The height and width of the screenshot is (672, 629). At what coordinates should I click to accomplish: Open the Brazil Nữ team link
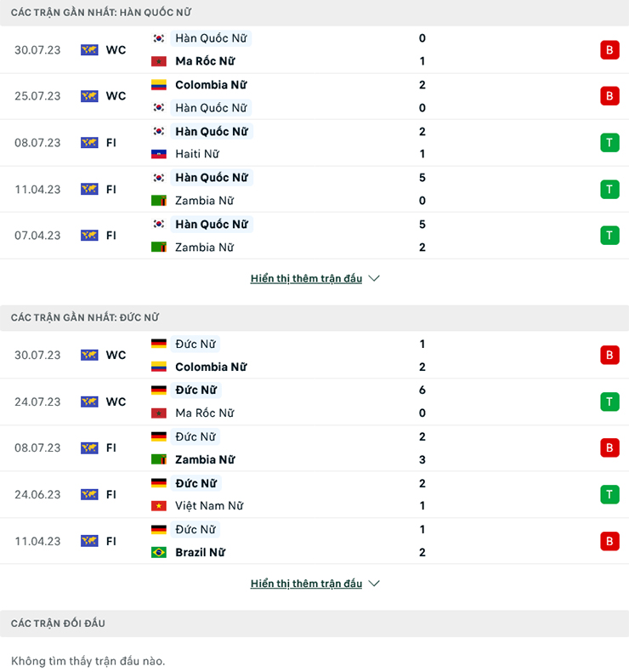point(200,552)
